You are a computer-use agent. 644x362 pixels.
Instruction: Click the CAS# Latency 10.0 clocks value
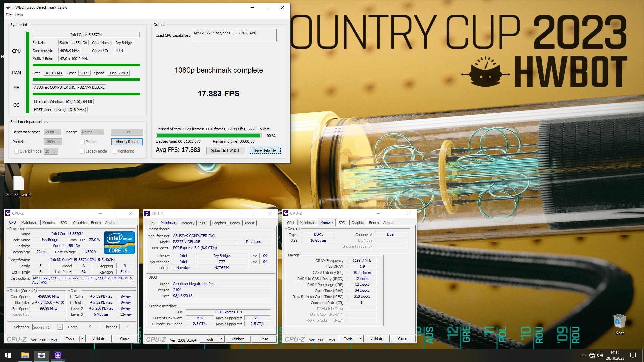(362, 273)
